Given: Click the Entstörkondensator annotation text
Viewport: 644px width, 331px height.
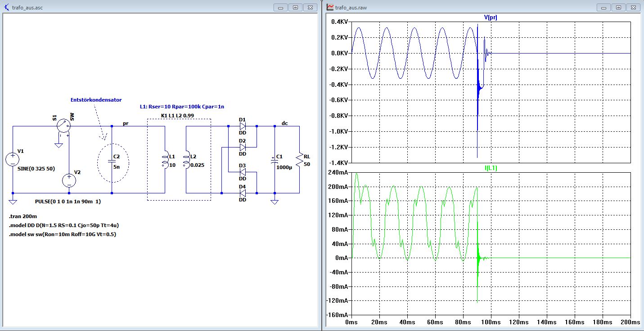Looking at the screenshot, I should [x=96, y=100].
